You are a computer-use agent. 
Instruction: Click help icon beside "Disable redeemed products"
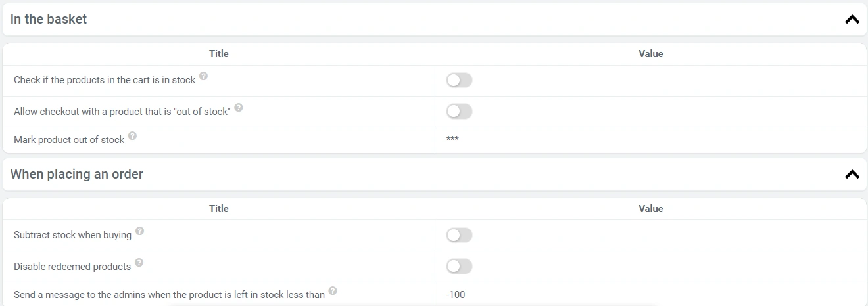tap(139, 263)
